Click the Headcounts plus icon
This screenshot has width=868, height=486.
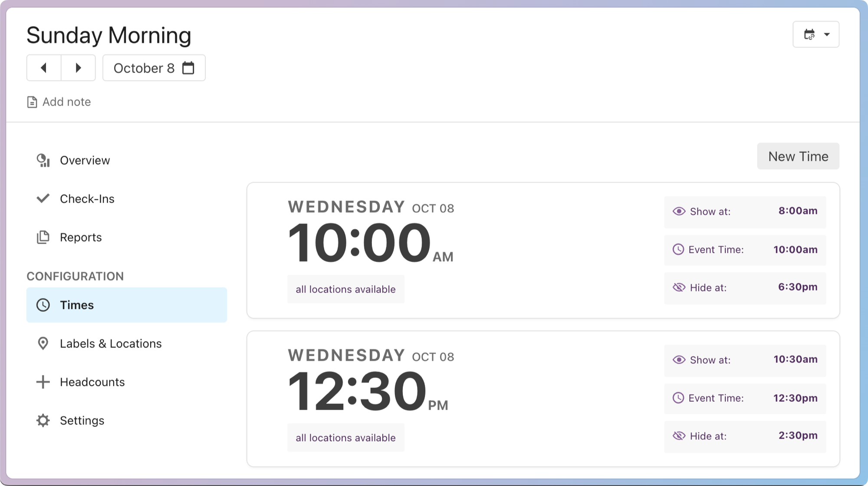[x=43, y=382]
